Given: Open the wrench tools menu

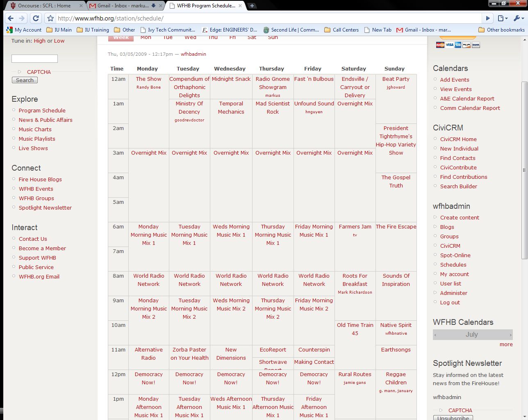Looking at the screenshot, I should tap(519, 18).
